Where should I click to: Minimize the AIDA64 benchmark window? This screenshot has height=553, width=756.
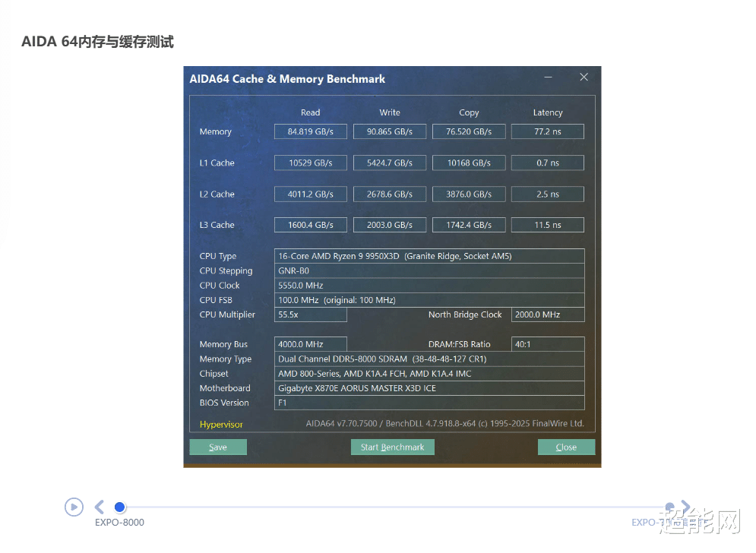coord(549,77)
